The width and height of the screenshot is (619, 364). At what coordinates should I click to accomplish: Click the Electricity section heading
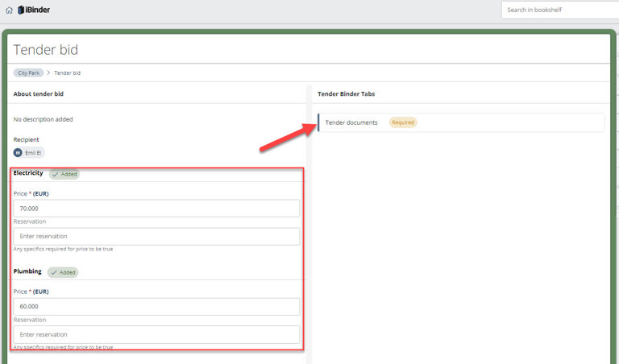pos(28,173)
